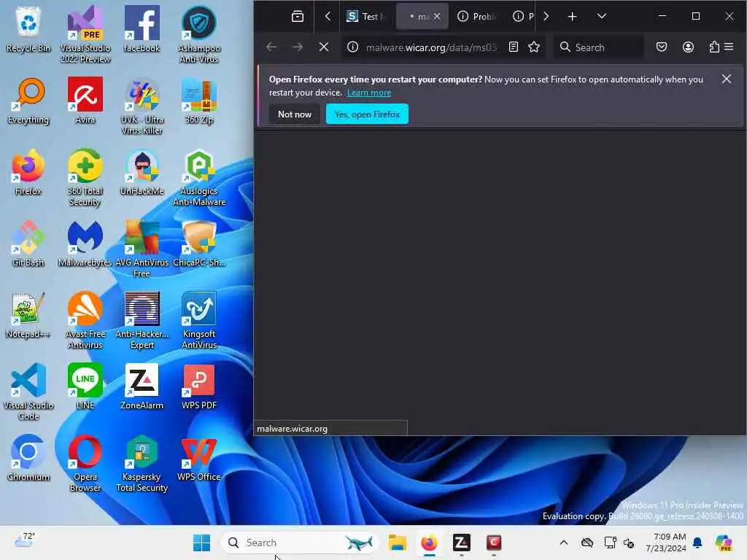This screenshot has width=747, height=560.
Task: Launch Visual Studio 2022 Preview shortcut
Action: (x=85, y=35)
